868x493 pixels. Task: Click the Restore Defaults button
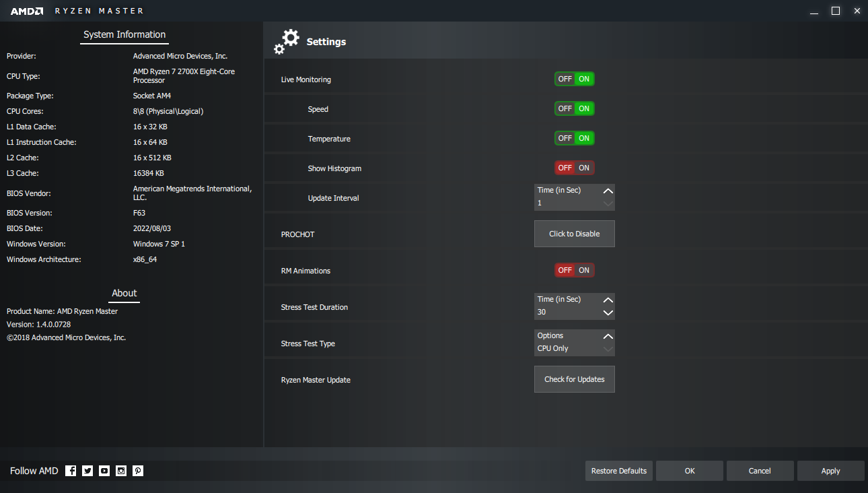pos(619,471)
